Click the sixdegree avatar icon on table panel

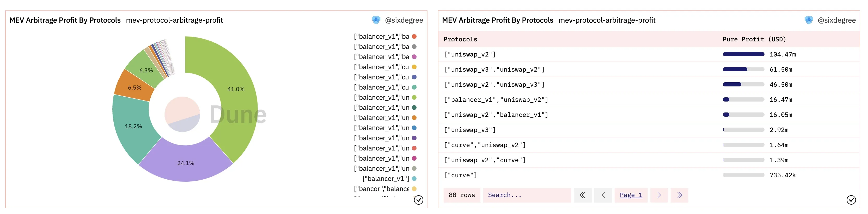click(x=808, y=20)
